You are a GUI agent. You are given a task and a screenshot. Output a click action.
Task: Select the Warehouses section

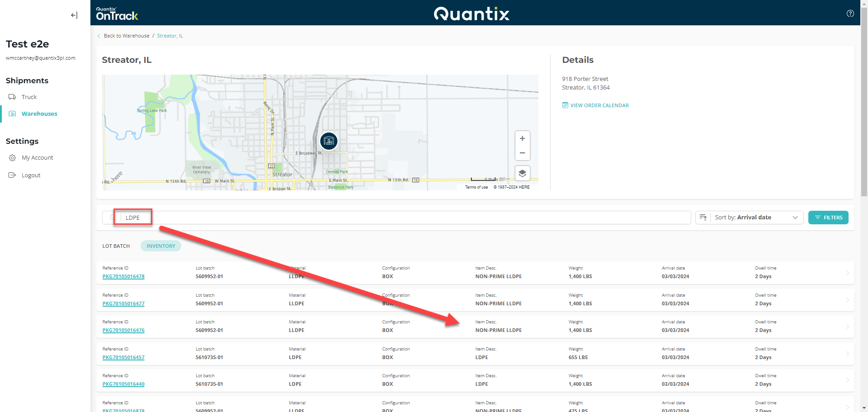pos(39,114)
